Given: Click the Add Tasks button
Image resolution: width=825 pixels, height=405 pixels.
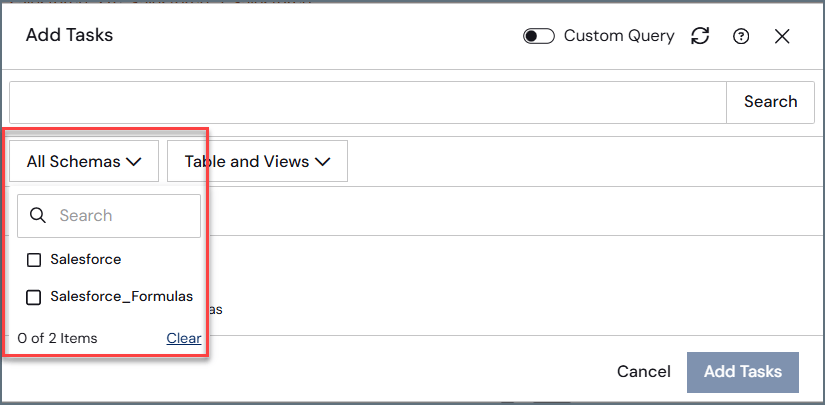Looking at the screenshot, I should pyautogui.click(x=743, y=372).
